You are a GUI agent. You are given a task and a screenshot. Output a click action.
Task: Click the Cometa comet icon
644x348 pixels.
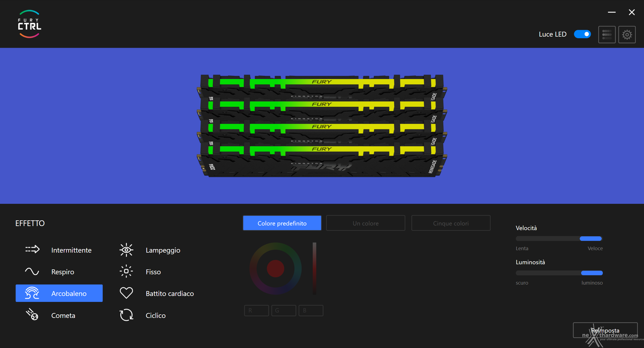point(32,314)
